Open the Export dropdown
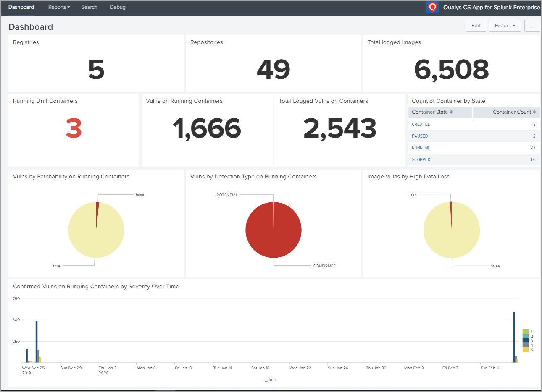Screen dimensions: 542x392 505,26
